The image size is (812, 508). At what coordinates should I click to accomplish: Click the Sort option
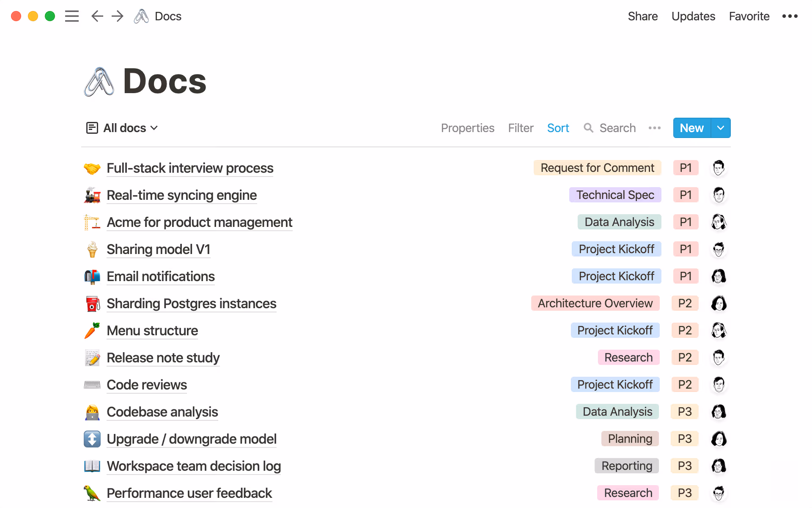coord(558,128)
